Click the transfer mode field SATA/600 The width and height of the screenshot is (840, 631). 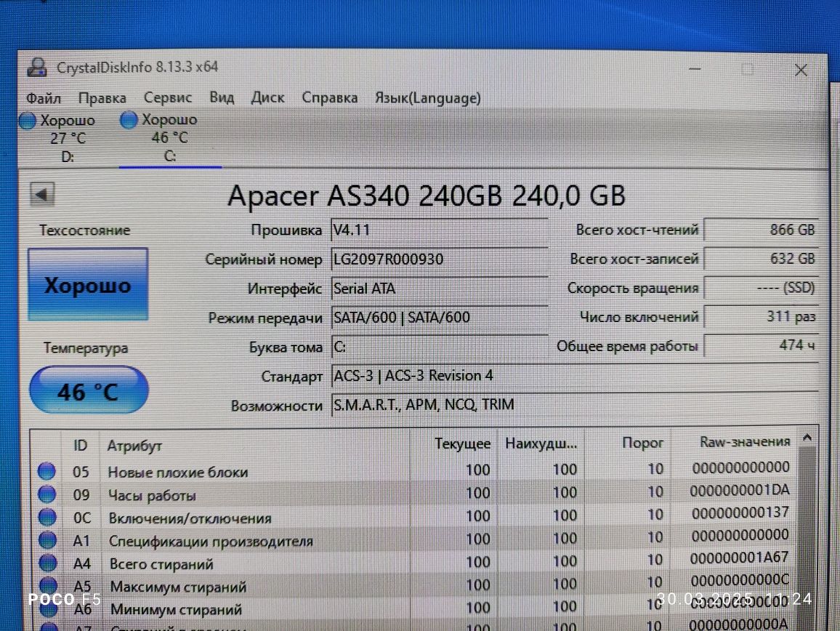coord(440,318)
